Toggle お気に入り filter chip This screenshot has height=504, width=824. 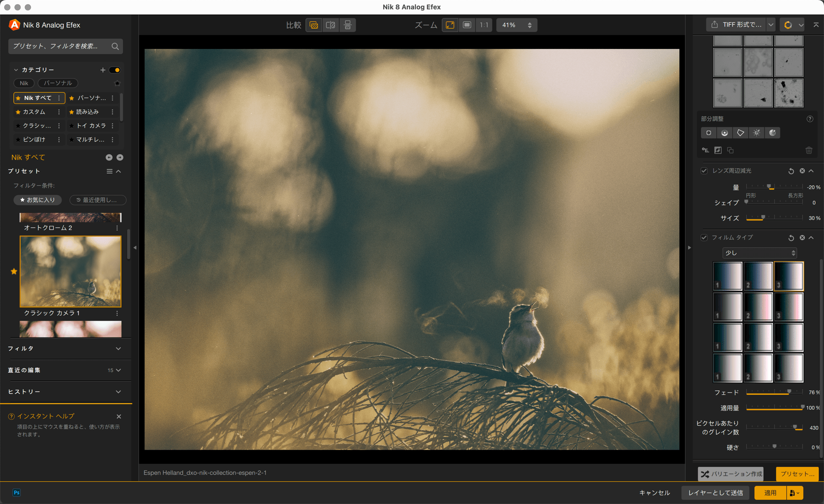click(38, 200)
